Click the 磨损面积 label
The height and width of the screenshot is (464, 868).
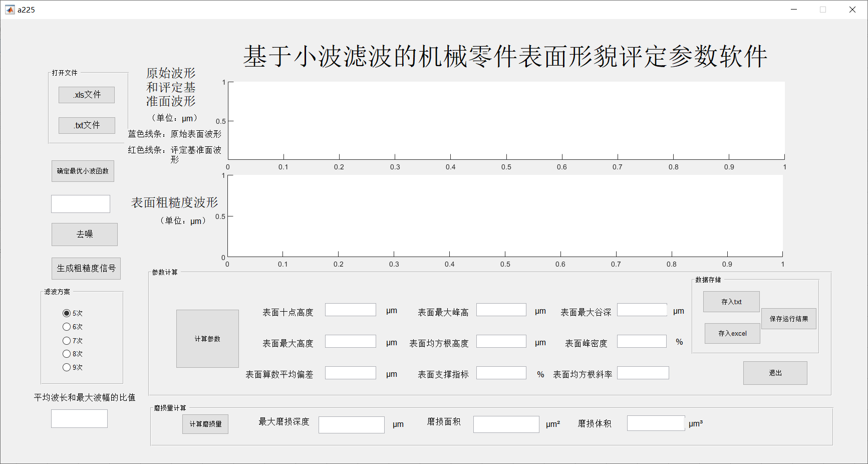pyautogui.click(x=444, y=422)
